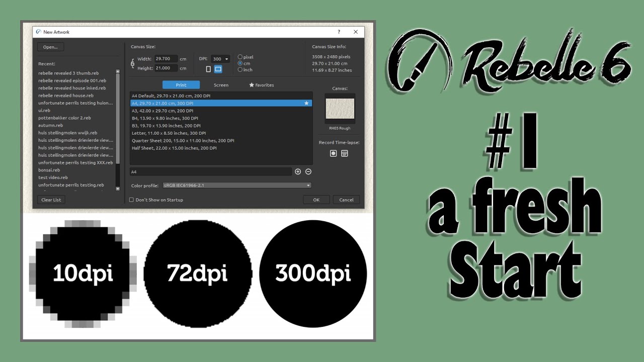The height and width of the screenshot is (362, 644).
Task: Select preset Half Sheet, 22.00 x 15.00 inches
Action: [221, 148]
